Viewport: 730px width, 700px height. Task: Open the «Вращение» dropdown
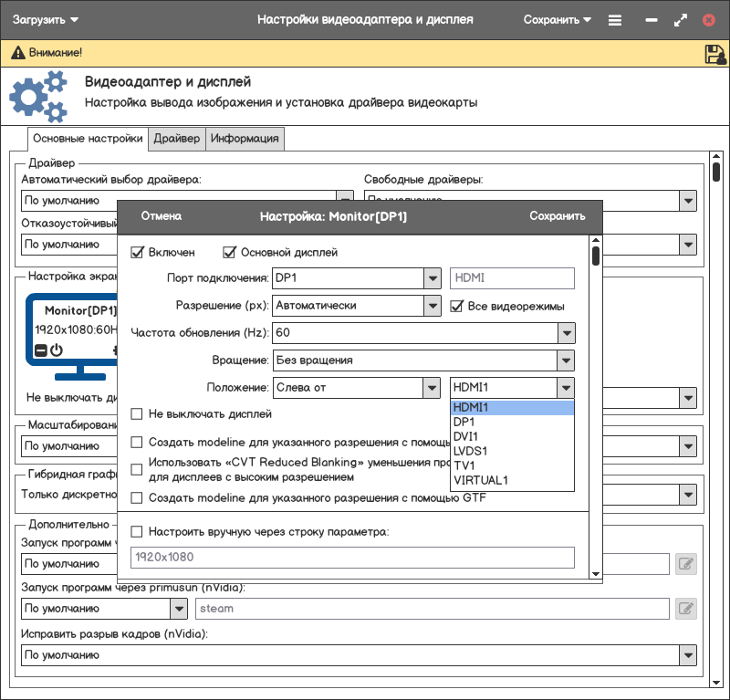(567, 360)
